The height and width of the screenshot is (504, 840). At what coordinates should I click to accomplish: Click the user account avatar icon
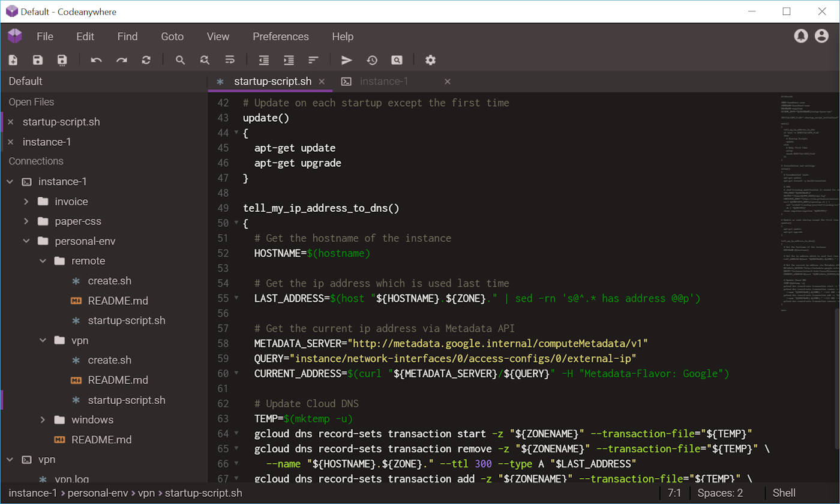coord(821,37)
